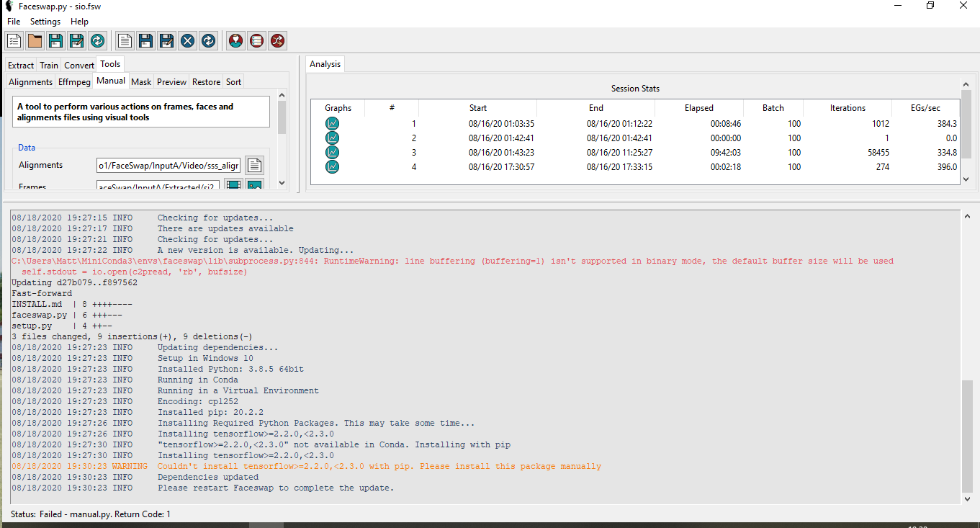Clear task with the blue X icon

[x=187, y=41]
